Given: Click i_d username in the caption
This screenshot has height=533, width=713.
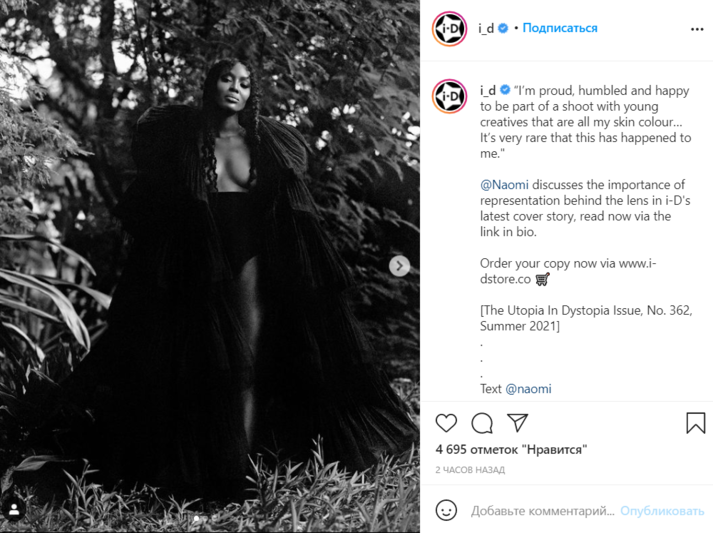Looking at the screenshot, I should [488, 91].
